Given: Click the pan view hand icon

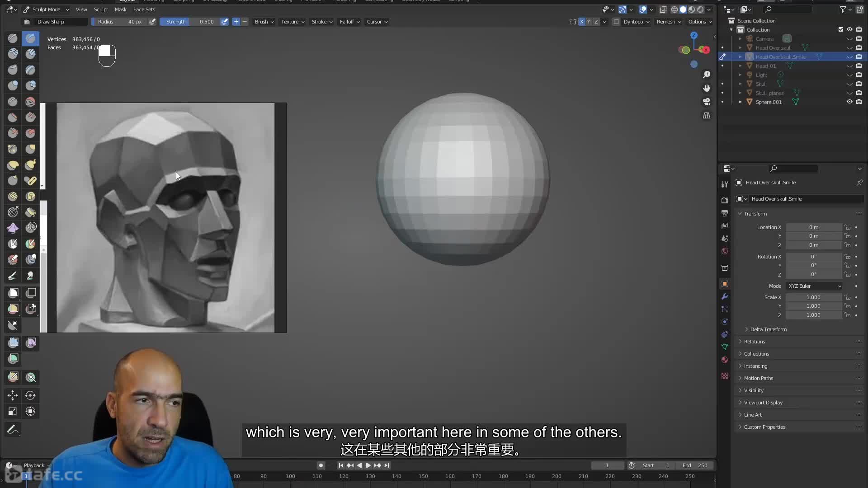Looking at the screenshot, I should coord(707,88).
